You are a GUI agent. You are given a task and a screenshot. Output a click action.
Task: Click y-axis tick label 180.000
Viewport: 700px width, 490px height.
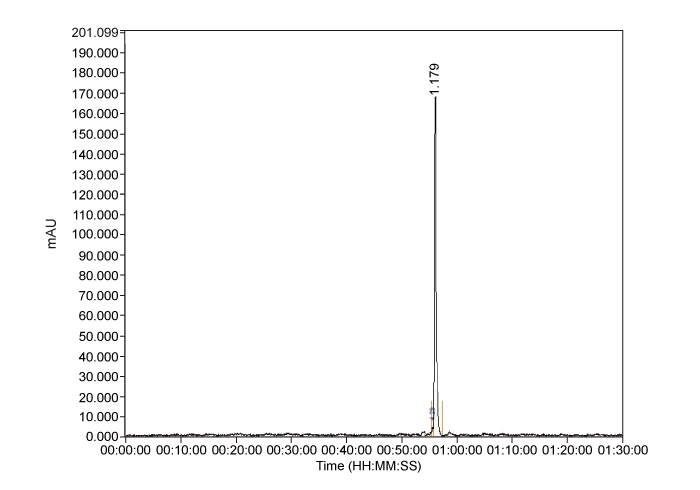click(95, 73)
